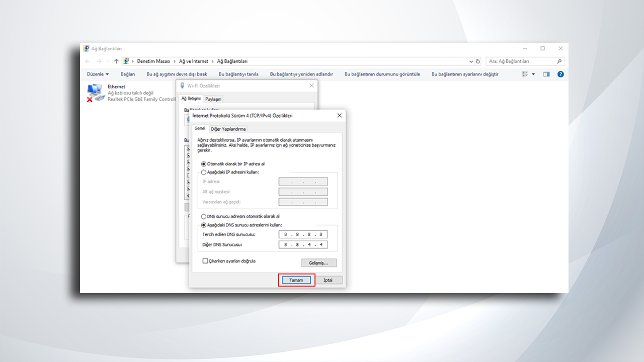Select 'Aşağıdaki IP adresini kullan' option
Screen dimensions: 644x362
(203, 172)
